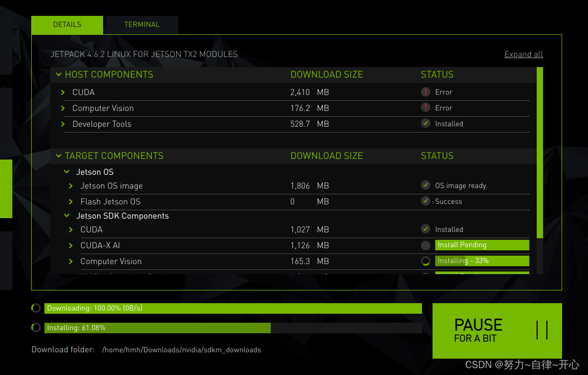Expand target Computer Vision 165.3 MB chevron
This screenshot has width=588, height=375.
point(71,261)
